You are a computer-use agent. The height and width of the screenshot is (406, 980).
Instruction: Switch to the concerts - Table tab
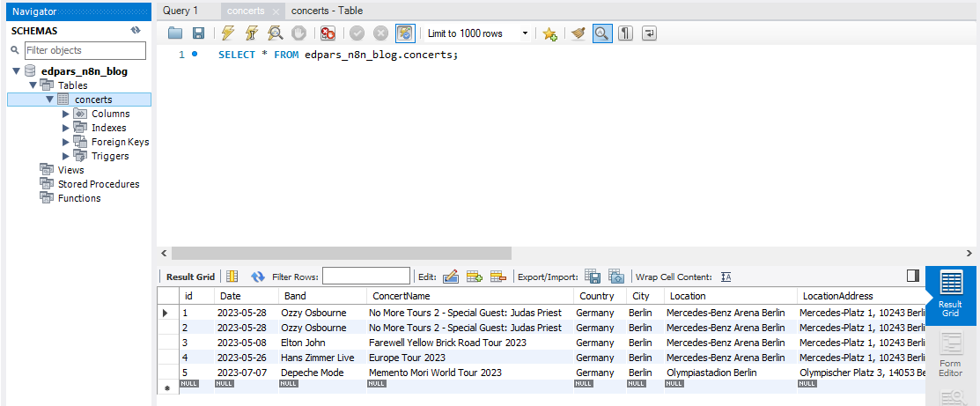327,11
